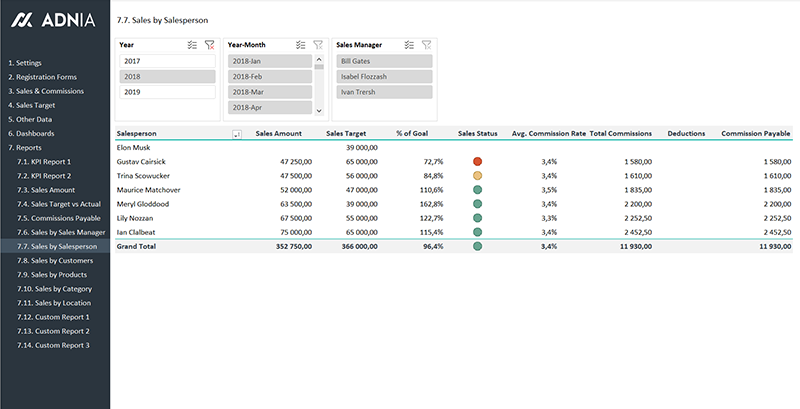Toggle multi-select in Sales Manager slicer
The width and height of the screenshot is (800, 409).
point(409,45)
